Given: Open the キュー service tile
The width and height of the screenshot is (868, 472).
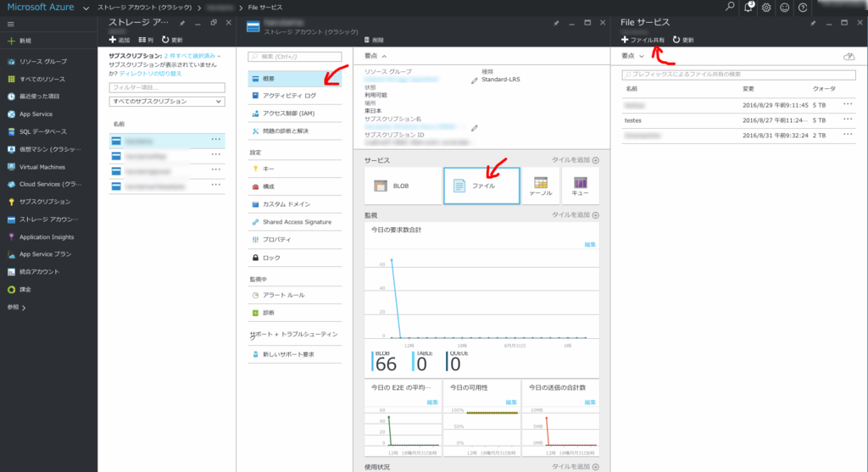Looking at the screenshot, I should (580, 186).
